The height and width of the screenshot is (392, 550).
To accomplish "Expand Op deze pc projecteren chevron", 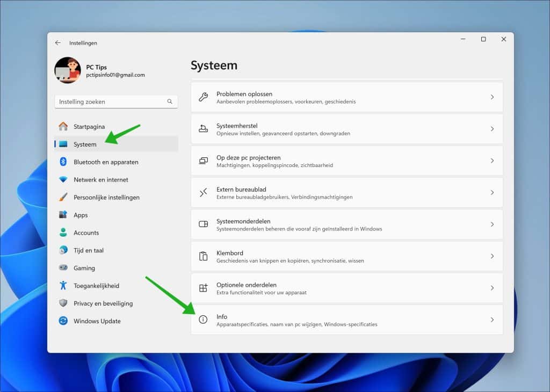I will point(492,161).
